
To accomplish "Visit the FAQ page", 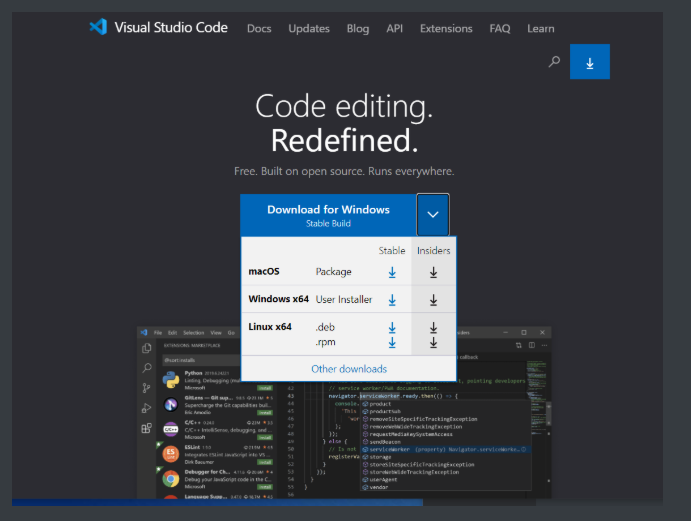I will coord(500,29).
